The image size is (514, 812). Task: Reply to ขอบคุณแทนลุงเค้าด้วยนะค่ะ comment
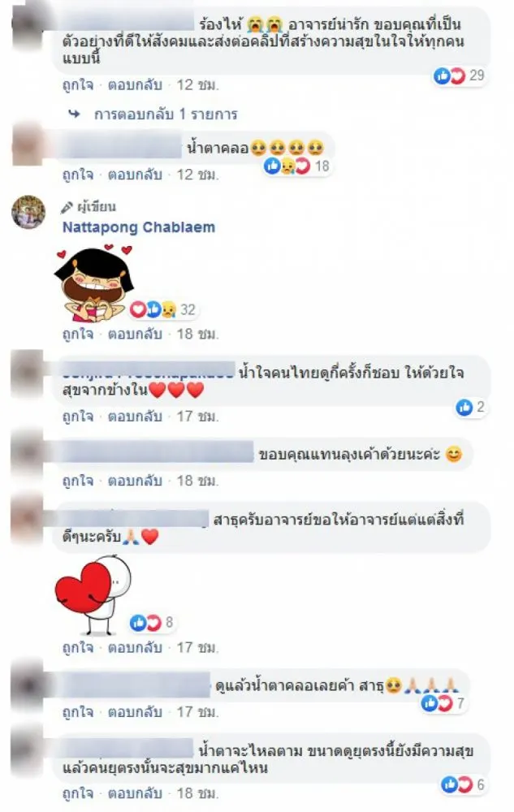coord(135,481)
